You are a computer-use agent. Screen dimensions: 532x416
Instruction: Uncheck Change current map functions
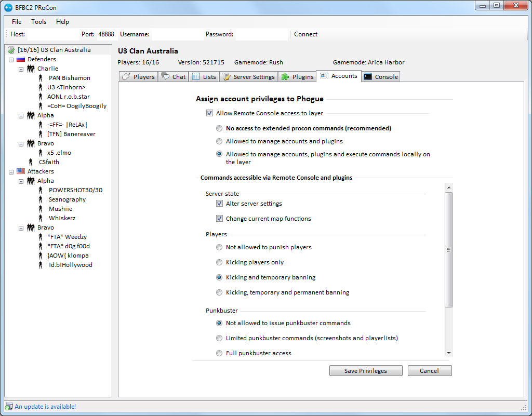[220, 219]
